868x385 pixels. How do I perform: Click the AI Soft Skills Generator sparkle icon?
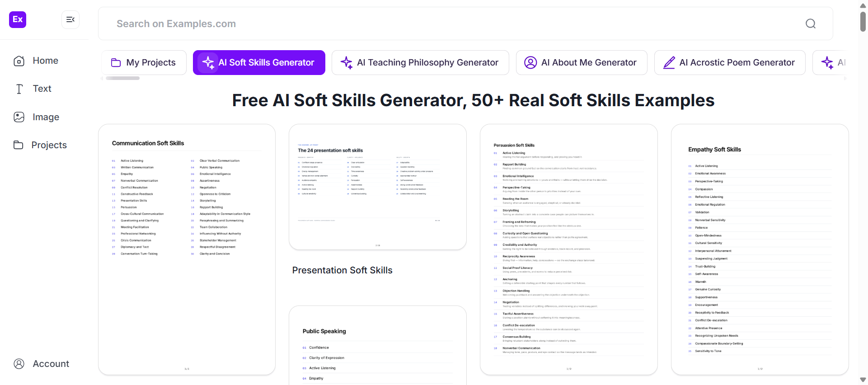coord(208,62)
